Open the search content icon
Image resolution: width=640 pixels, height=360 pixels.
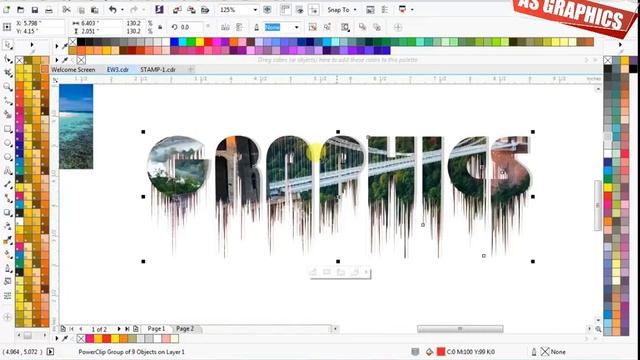click(159, 9)
